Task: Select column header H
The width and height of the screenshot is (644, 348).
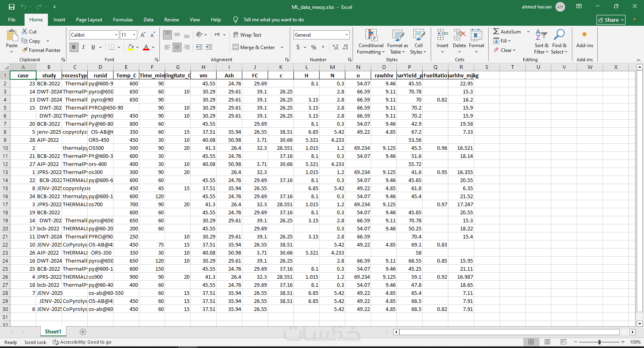Action: pos(203,67)
